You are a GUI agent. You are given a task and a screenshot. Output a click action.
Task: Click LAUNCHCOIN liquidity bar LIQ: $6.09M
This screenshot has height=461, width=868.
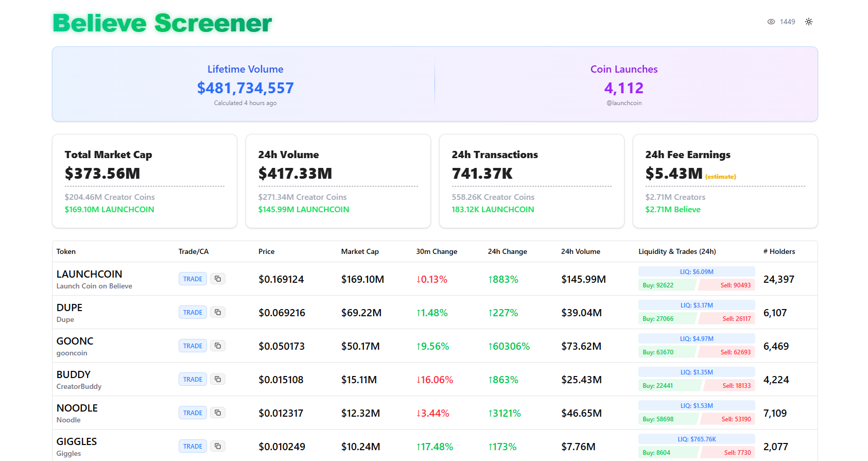(x=696, y=271)
